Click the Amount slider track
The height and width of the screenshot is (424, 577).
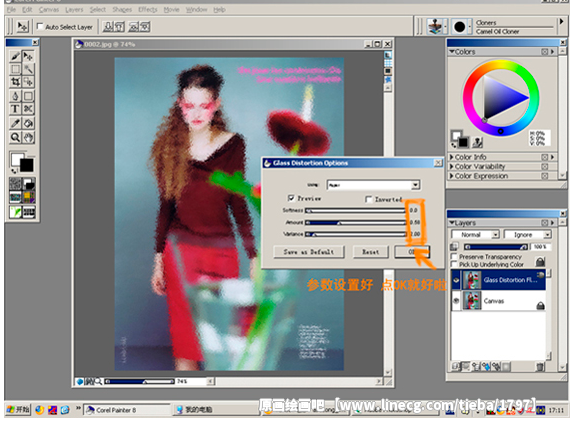pos(355,222)
